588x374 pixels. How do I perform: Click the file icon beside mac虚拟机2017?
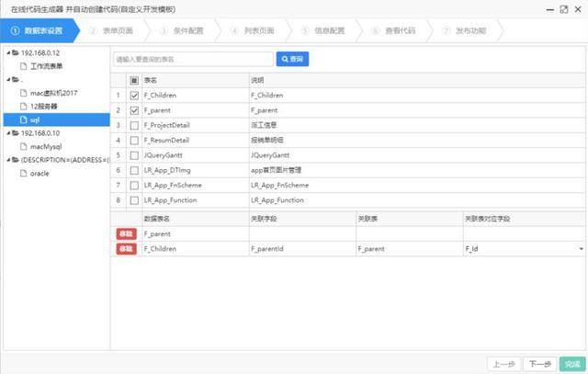tap(24, 93)
